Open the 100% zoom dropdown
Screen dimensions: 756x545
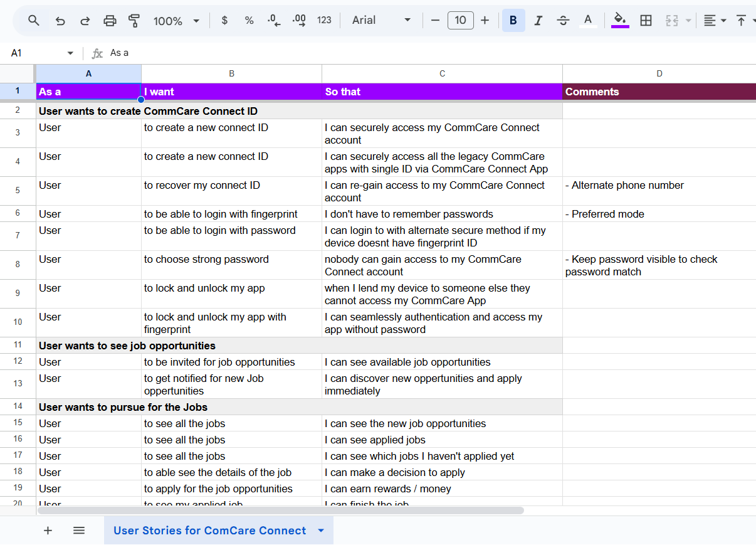pyautogui.click(x=176, y=21)
